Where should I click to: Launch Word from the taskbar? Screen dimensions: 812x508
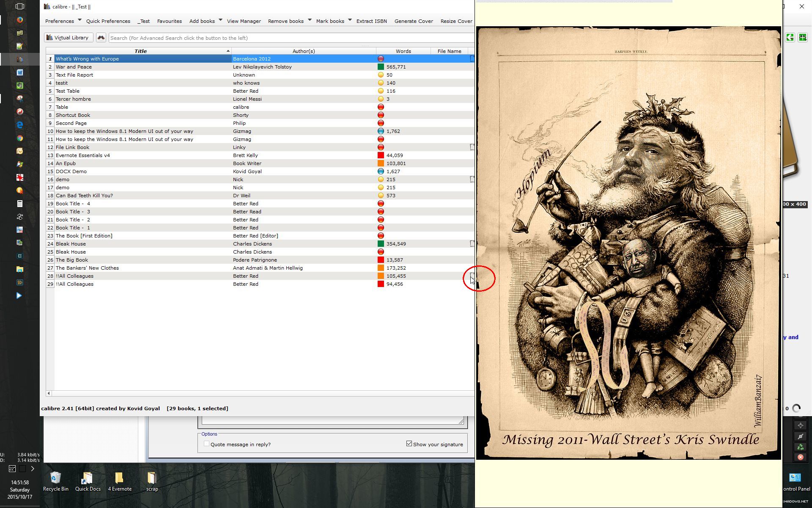coord(19,72)
